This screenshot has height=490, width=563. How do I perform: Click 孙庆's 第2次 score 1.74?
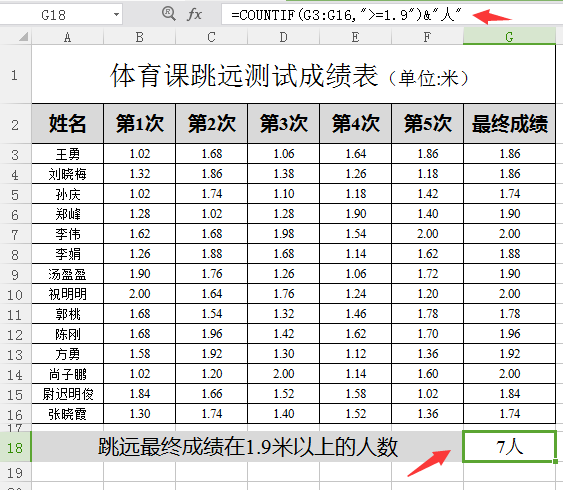point(211,194)
